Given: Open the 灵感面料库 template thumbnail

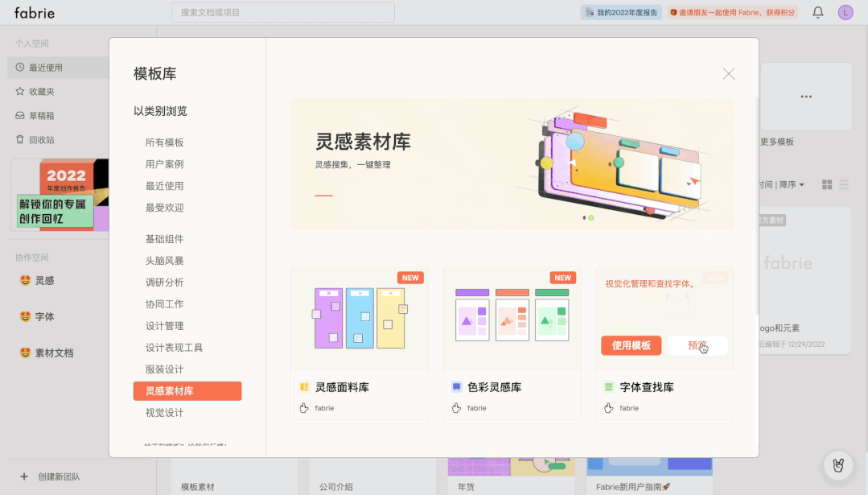Looking at the screenshot, I should click(x=360, y=319).
